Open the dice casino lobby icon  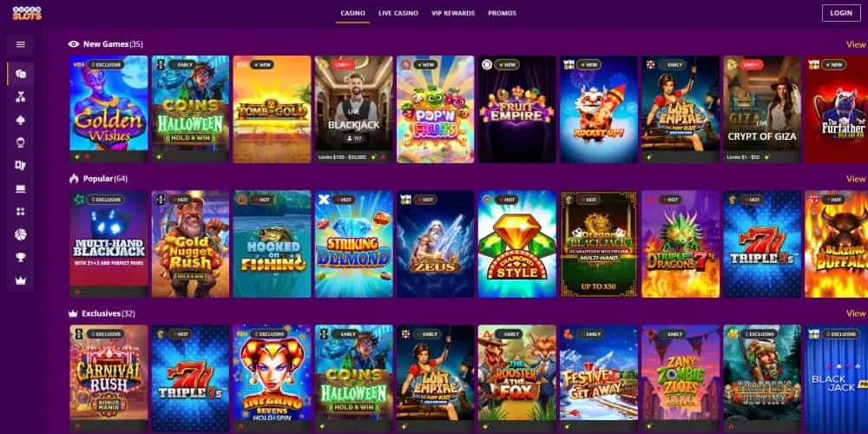[x=21, y=74]
